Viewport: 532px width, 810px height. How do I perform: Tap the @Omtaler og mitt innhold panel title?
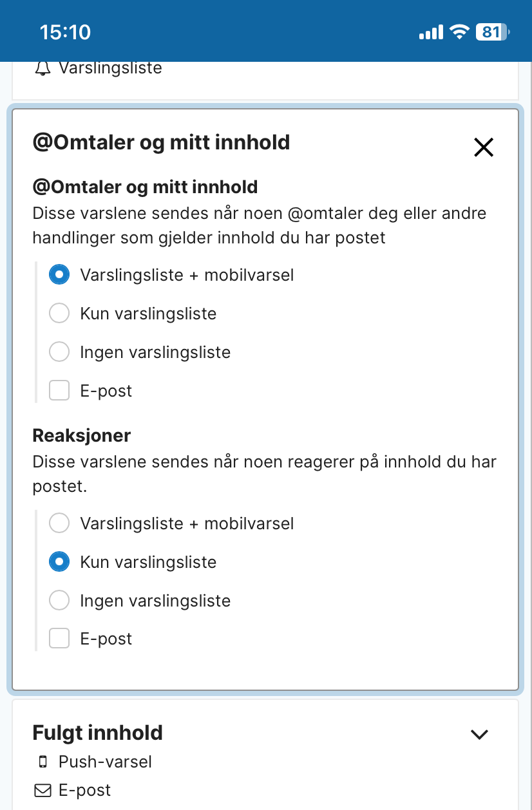coord(161,142)
